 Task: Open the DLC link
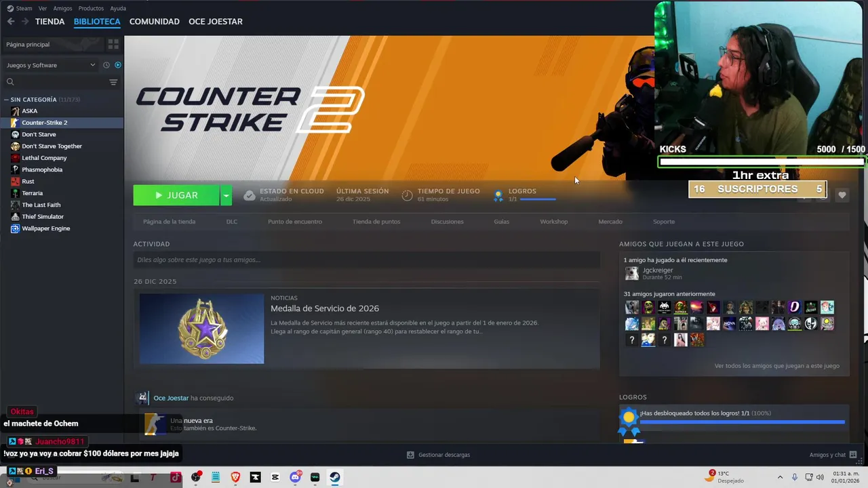click(232, 222)
